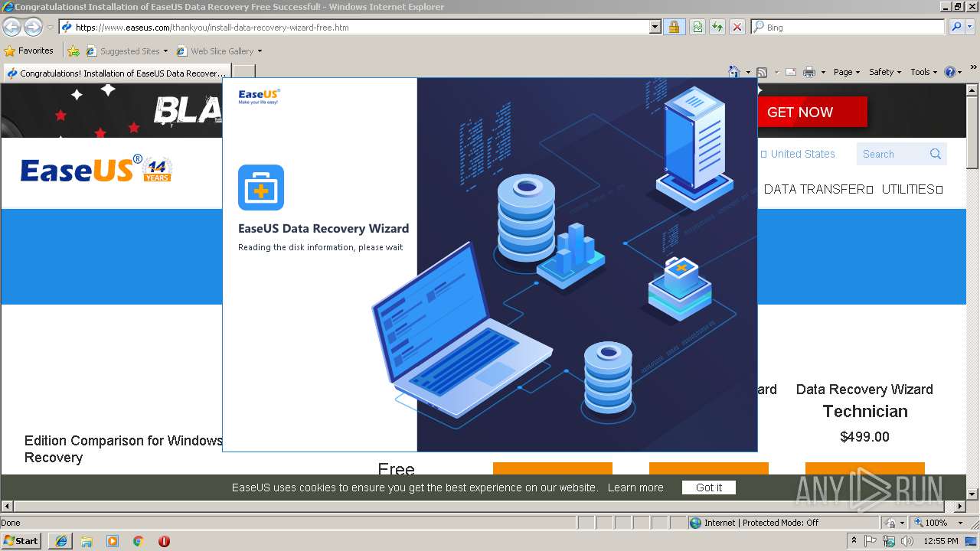Click the EaseUS logo in the splash window
Image resolution: width=980 pixels, height=551 pixels.
click(x=259, y=96)
